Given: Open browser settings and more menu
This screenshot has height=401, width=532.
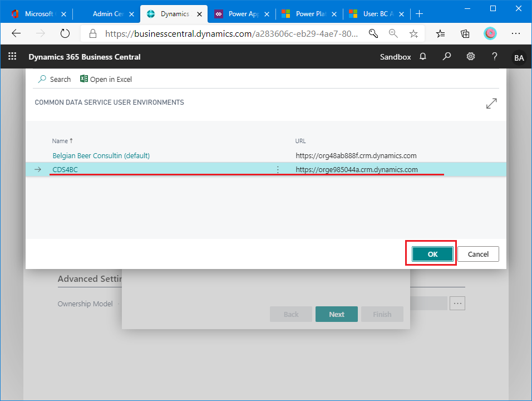Looking at the screenshot, I should tap(516, 33).
